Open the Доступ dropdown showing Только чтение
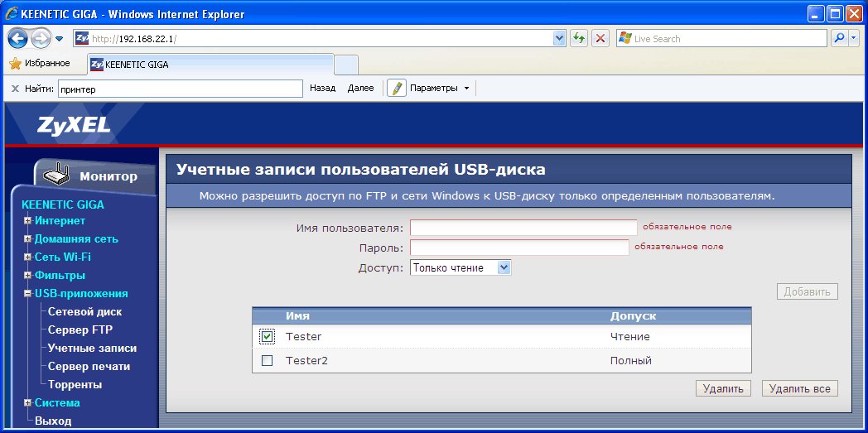This screenshot has width=868, height=433. pos(460,267)
